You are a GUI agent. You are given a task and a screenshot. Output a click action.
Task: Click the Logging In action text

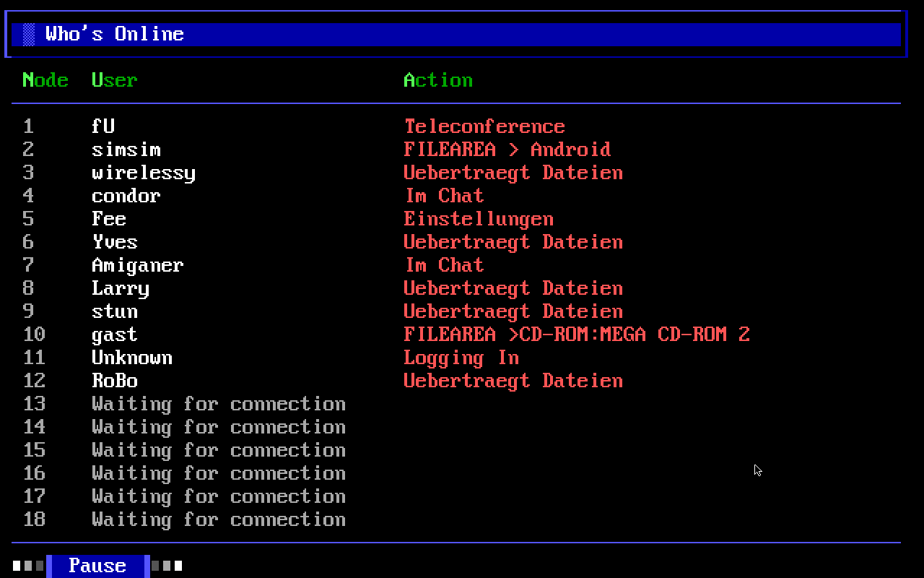461,358
